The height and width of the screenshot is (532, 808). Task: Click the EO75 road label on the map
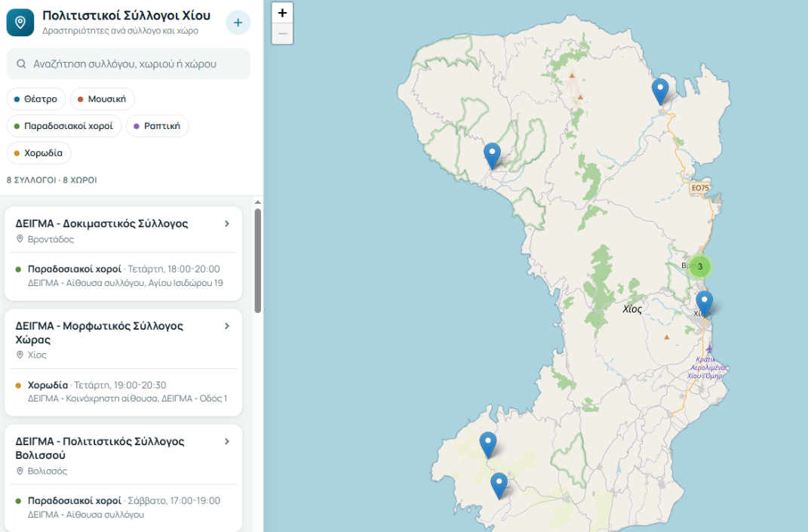[x=700, y=188]
